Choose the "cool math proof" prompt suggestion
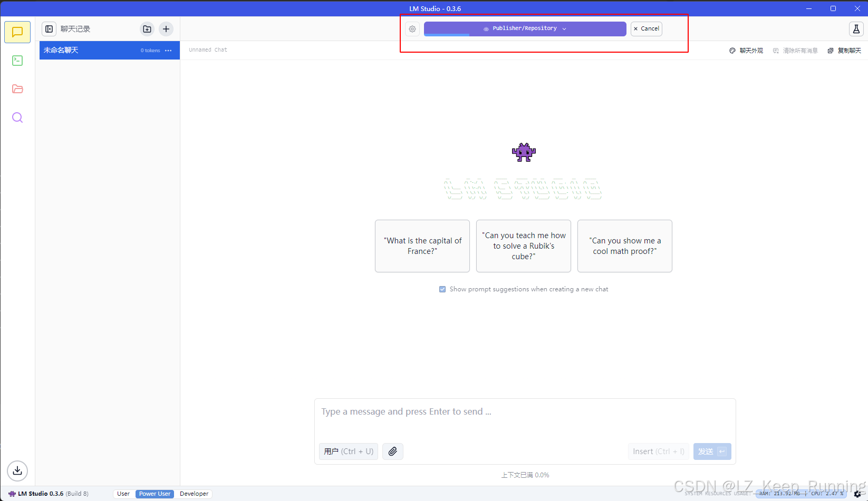The height and width of the screenshot is (501, 868). tap(625, 246)
